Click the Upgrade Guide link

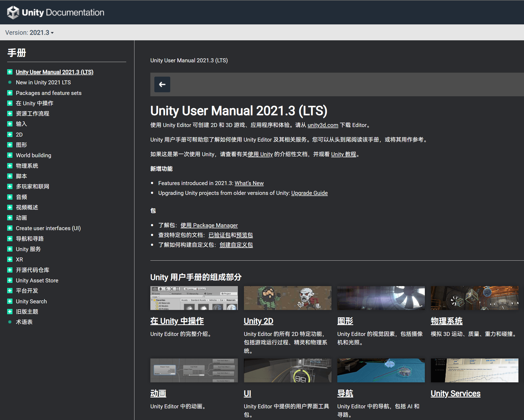click(309, 193)
